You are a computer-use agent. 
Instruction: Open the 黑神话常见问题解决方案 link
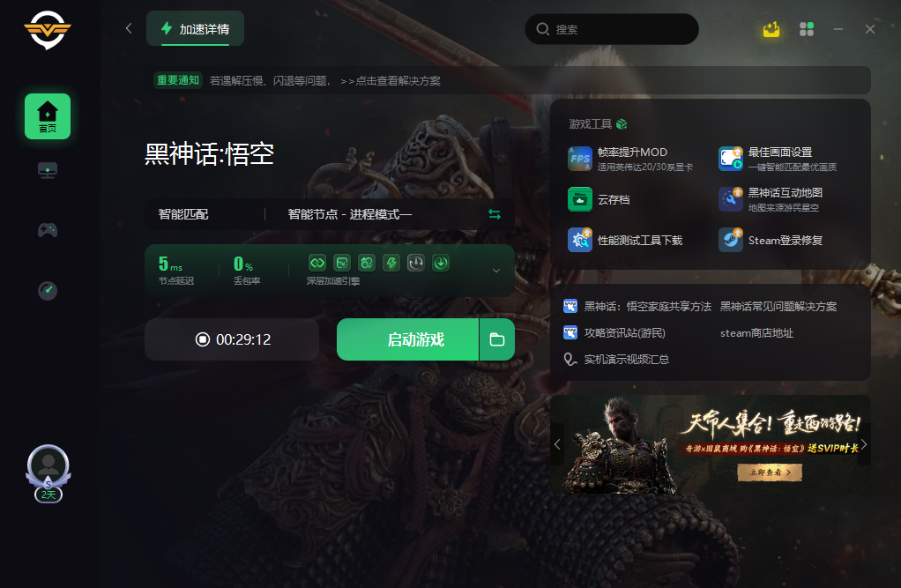click(x=778, y=307)
